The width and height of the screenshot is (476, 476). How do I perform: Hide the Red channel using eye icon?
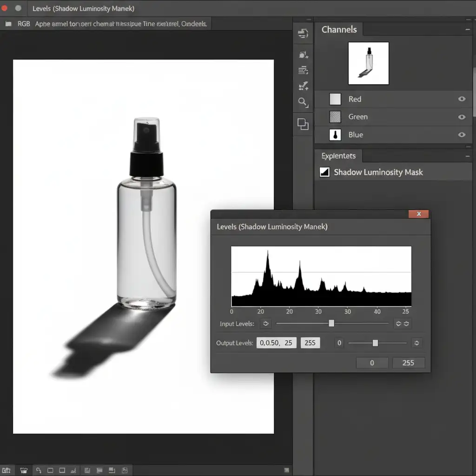click(x=462, y=99)
